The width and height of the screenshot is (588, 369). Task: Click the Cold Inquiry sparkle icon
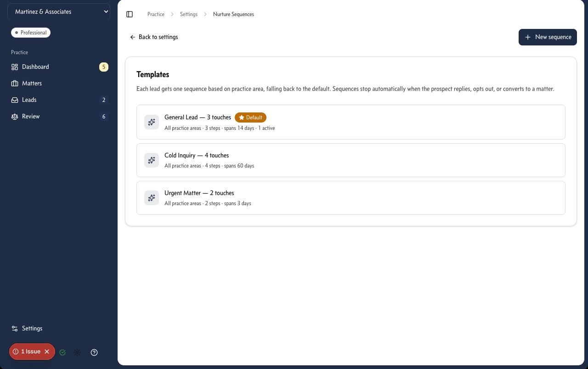pyautogui.click(x=152, y=160)
